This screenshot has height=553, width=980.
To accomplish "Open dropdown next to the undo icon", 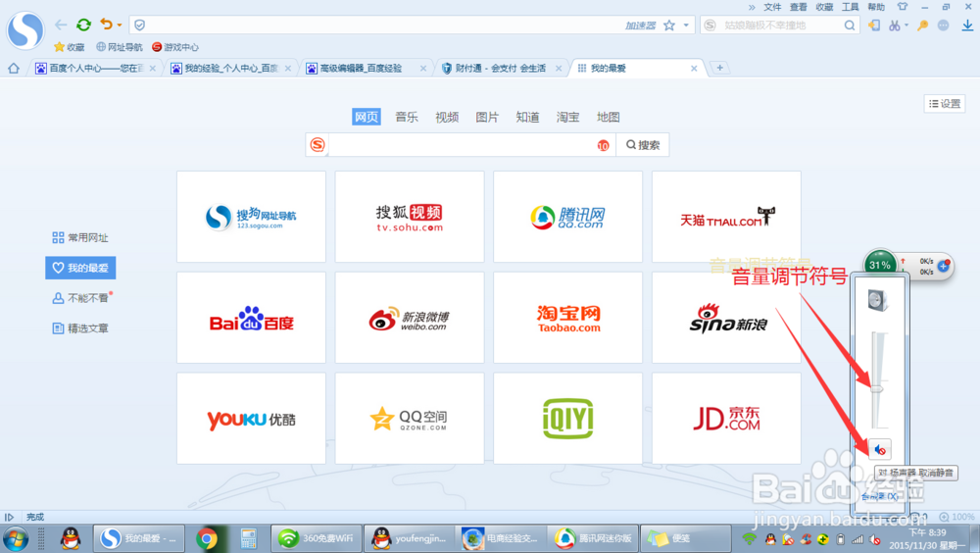I will (120, 25).
